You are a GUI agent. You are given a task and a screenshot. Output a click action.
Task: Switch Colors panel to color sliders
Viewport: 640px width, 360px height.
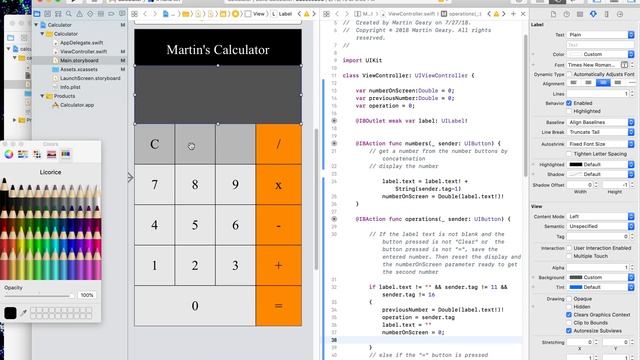pyautogui.click(x=23, y=154)
